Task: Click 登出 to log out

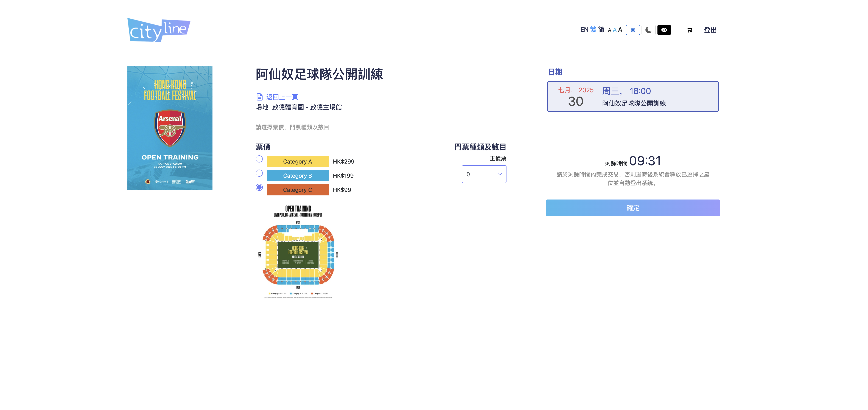Action: tap(710, 30)
